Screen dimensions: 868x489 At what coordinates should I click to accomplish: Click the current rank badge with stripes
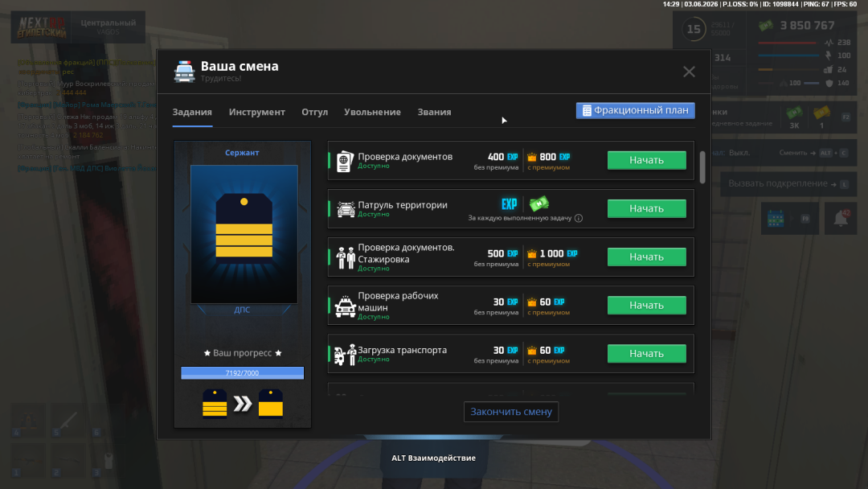(x=215, y=404)
